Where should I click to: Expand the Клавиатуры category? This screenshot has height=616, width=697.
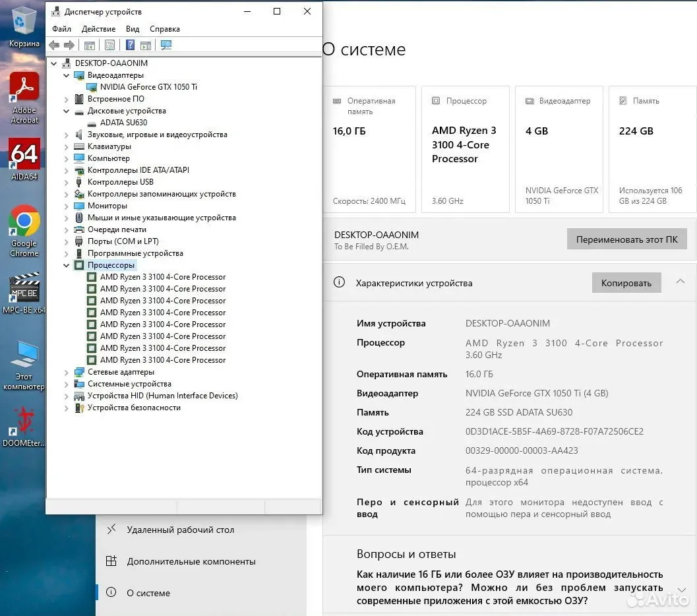66,146
